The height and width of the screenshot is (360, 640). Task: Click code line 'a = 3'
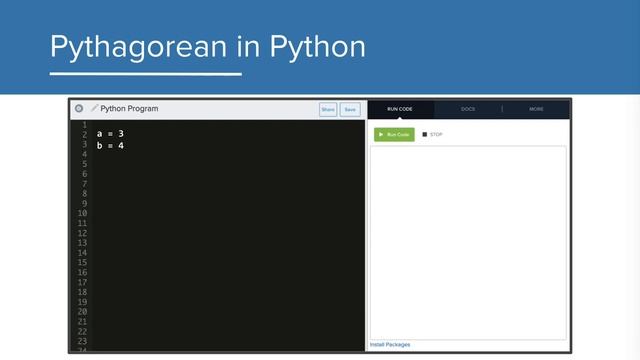tap(110, 133)
